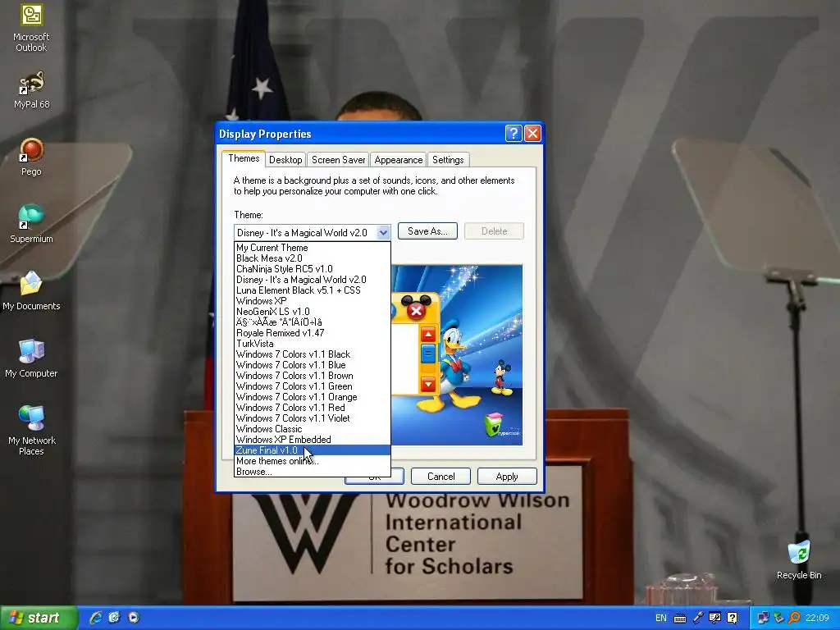Click the second quick launch icon after Internet Explorer
Screen dimensions: 840x630
pos(115,618)
